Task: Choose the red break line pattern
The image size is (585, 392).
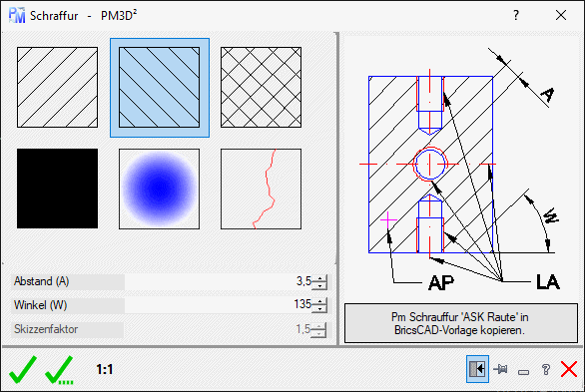Action: pos(261,189)
